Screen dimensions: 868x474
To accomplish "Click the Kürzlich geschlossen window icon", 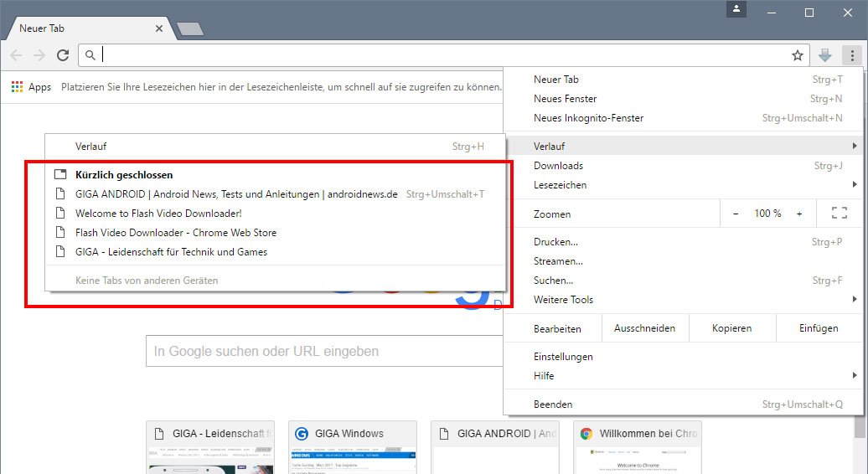I will pyautogui.click(x=60, y=175).
